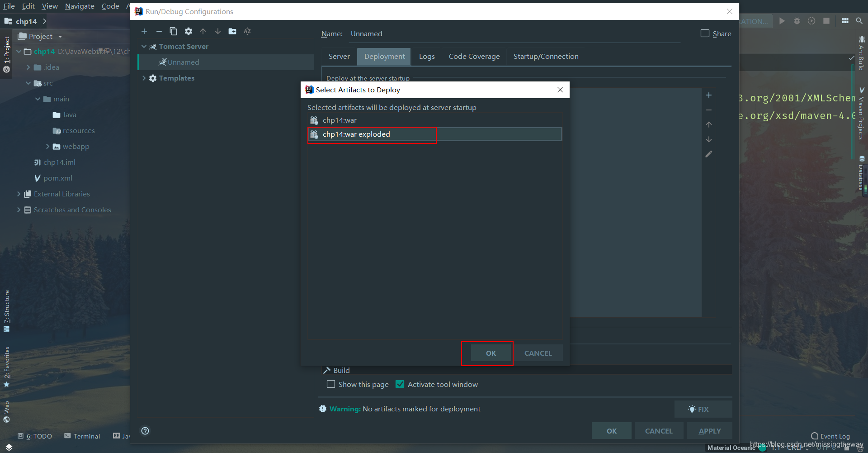
Task: Expand External Libraries node
Action: pyautogui.click(x=19, y=194)
